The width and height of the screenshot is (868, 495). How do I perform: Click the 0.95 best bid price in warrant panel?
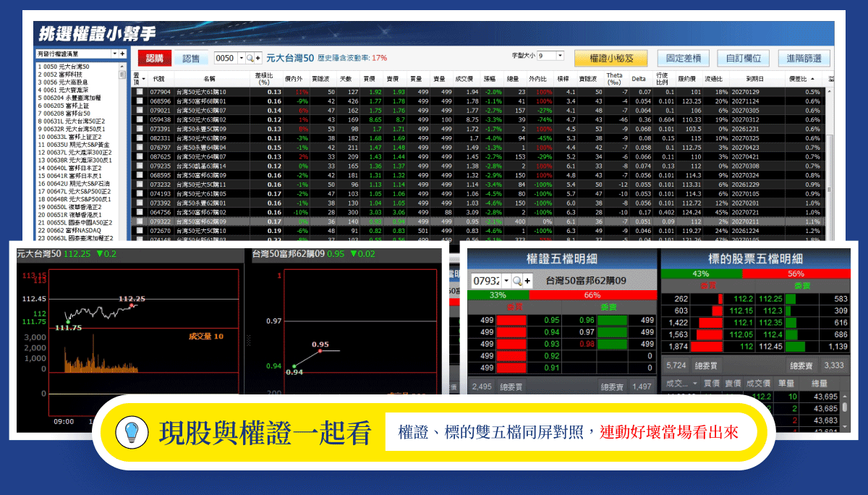pyautogui.click(x=552, y=320)
